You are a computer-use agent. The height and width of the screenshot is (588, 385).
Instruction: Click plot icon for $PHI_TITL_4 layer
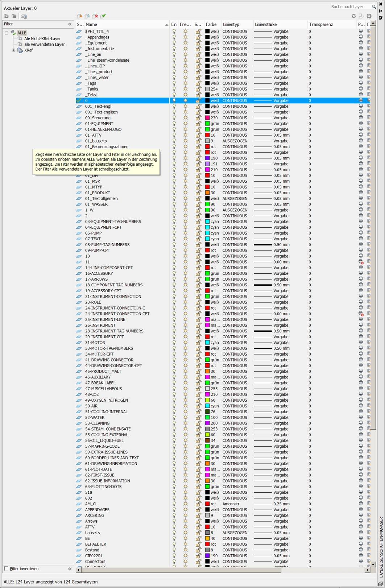pyautogui.click(x=361, y=31)
